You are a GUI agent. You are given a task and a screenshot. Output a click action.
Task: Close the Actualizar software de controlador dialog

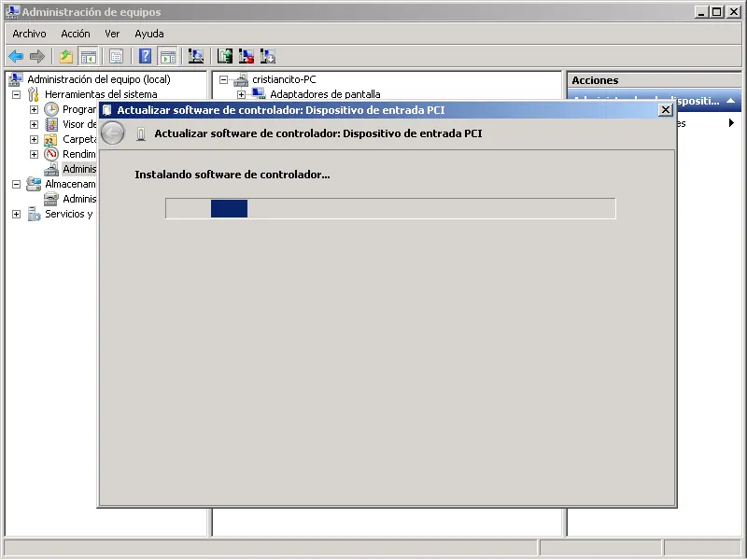tap(665, 110)
